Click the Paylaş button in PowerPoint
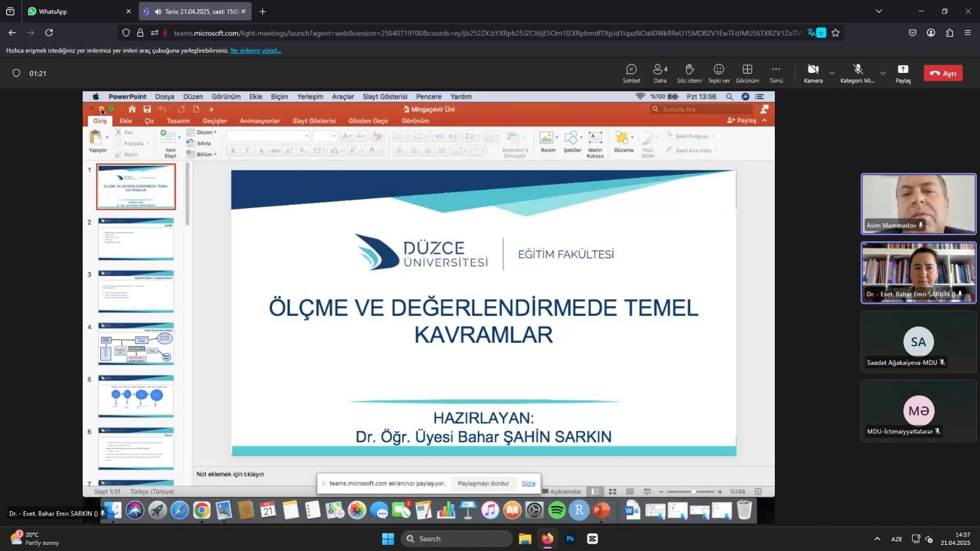This screenshot has width=980, height=551. [x=741, y=121]
